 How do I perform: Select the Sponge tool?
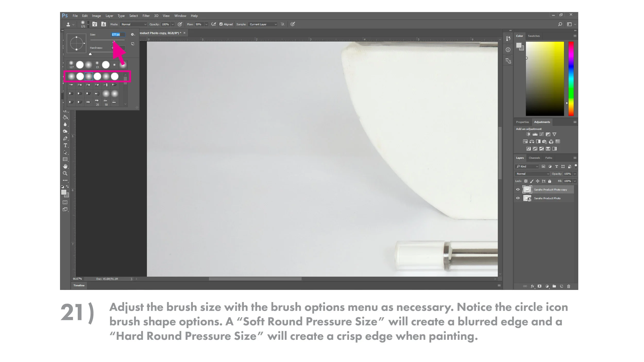pos(65,131)
